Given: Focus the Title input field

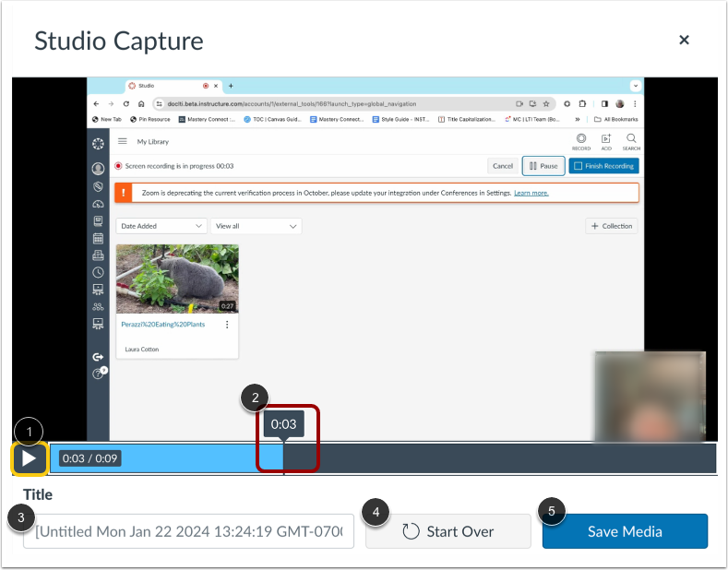Looking at the screenshot, I should click(188, 531).
